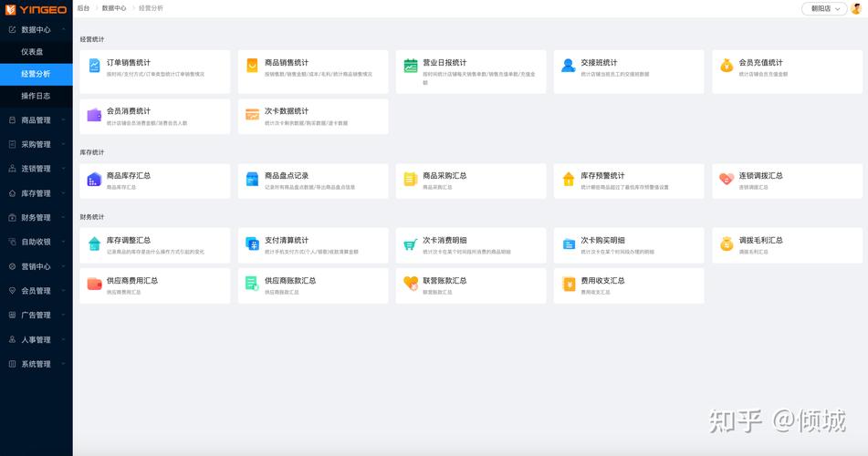The image size is (868, 456).
Task: Click the 订单销售统计 chart icon
Action: pyautogui.click(x=94, y=66)
